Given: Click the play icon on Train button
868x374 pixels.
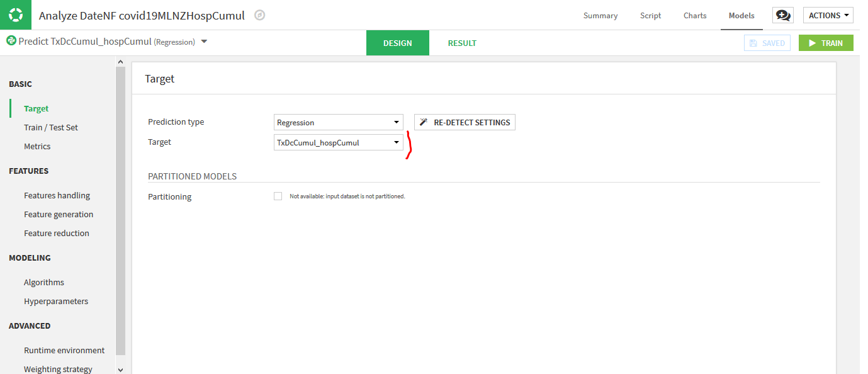Looking at the screenshot, I should (x=812, y=43).
